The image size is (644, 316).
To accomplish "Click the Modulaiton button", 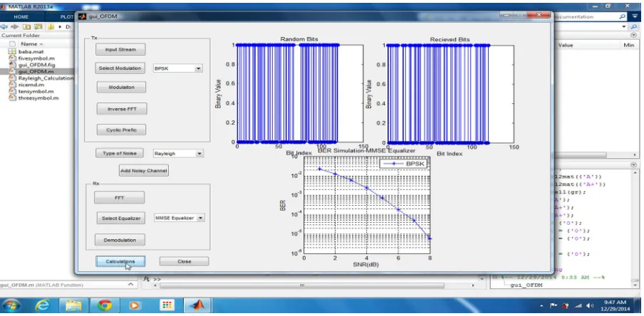I will (122, 87).
